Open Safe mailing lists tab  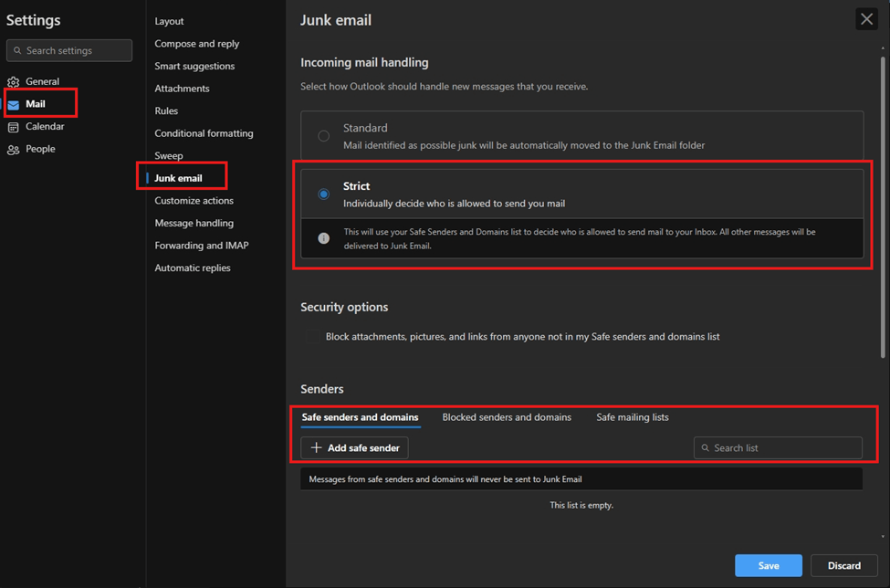[633, 417]
